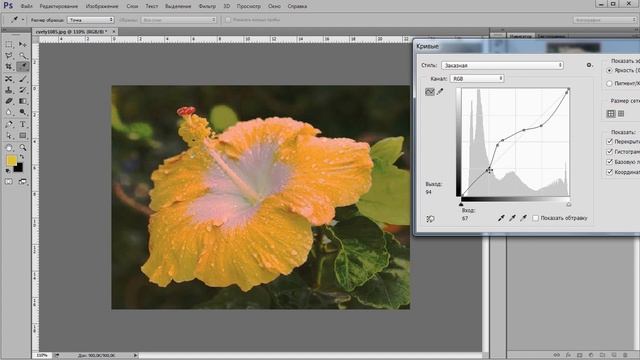Image resolution: width=640 pixels, height=360 pixels.
Task: Select the Lasso tool
Action: [9, 55]
